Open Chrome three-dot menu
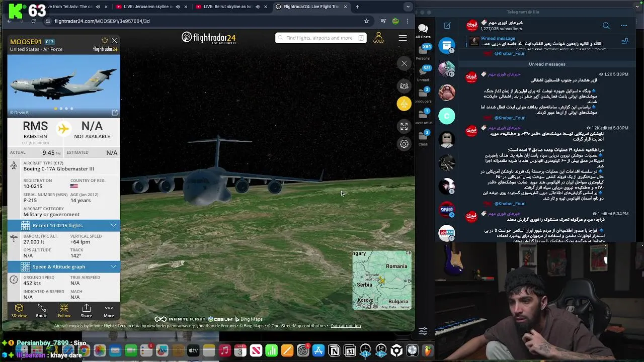 pyautogui.click(x=408, y=21)
